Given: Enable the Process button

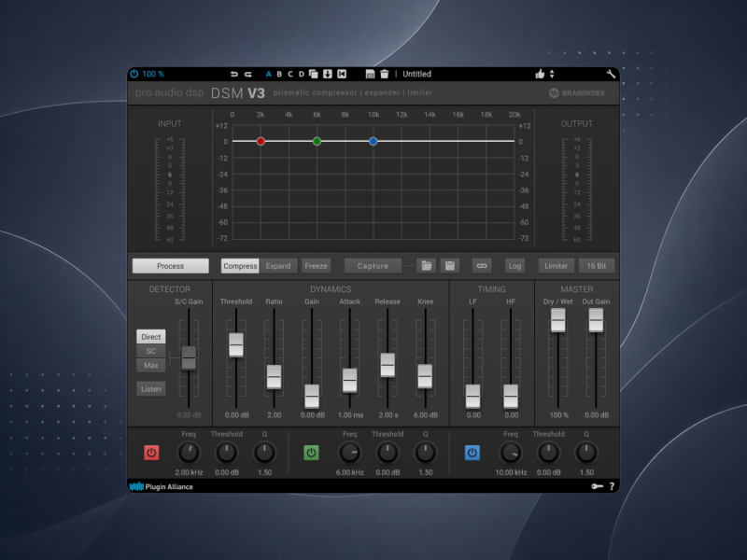Looking at the screenshot, I should click(171, 266).
